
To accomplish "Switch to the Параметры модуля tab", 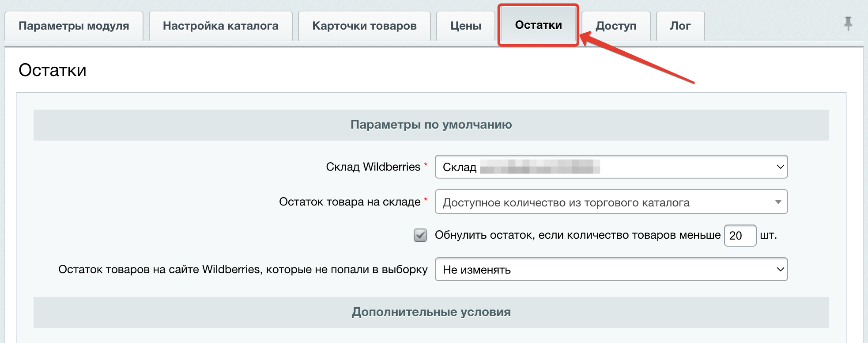I will (x=74, y=26).
